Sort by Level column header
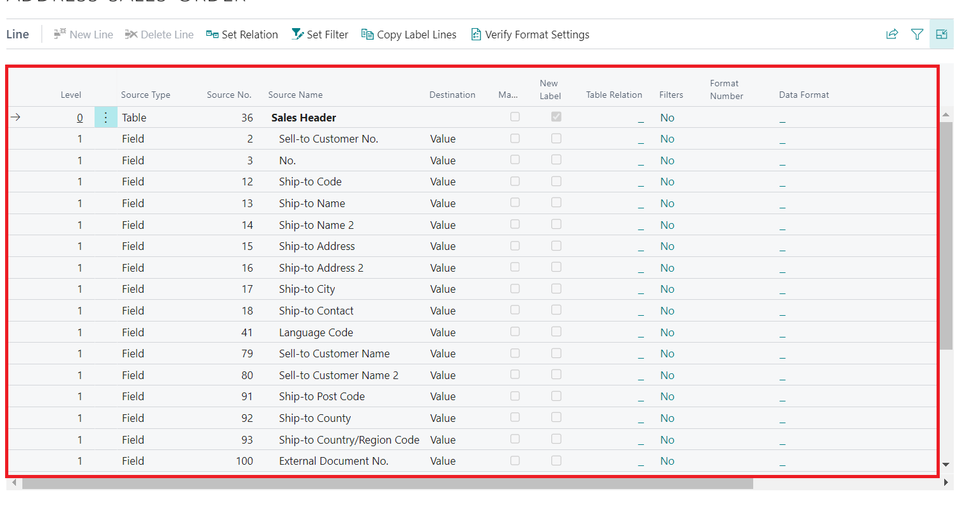The image size is (980, 505). coord(71,95)
